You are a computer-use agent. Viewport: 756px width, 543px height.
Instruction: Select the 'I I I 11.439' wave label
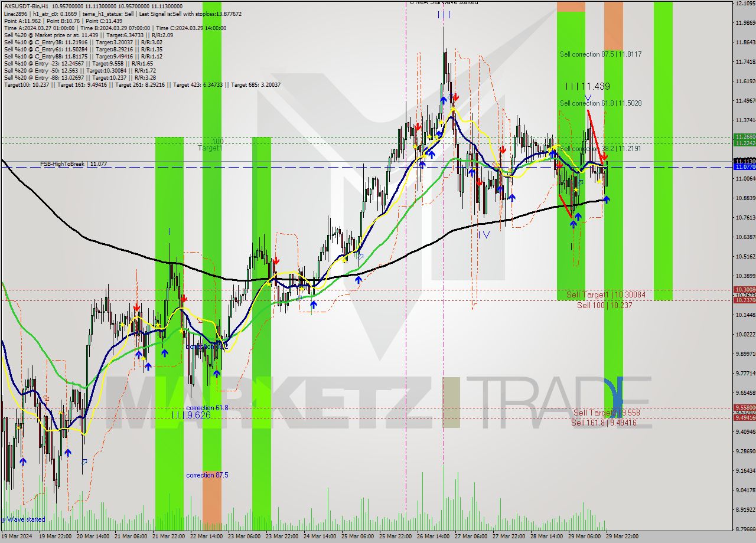coord(587,86)
